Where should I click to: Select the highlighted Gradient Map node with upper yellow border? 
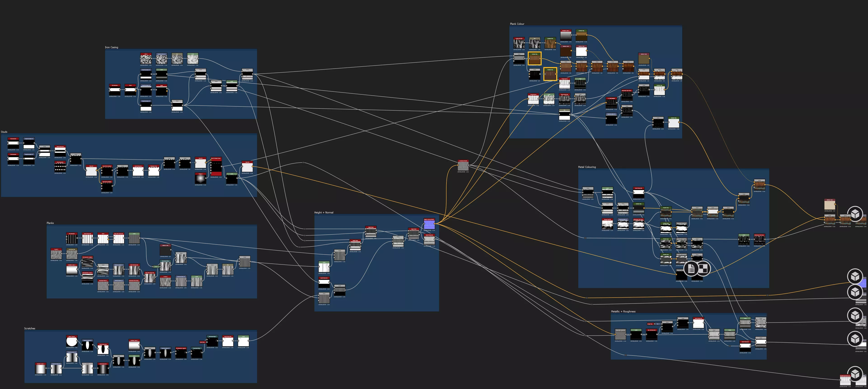point(534,59)
